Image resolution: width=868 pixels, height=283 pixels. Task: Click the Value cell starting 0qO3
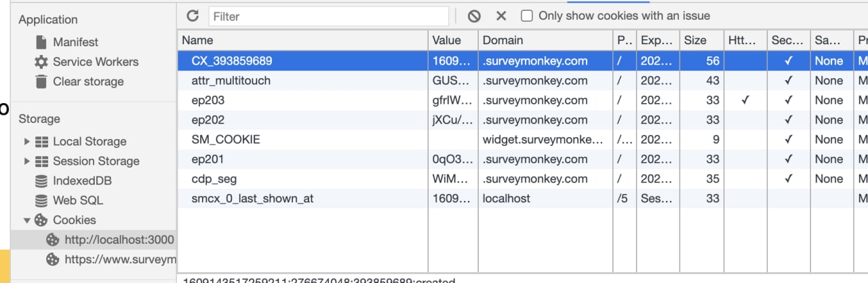(452, 159)
